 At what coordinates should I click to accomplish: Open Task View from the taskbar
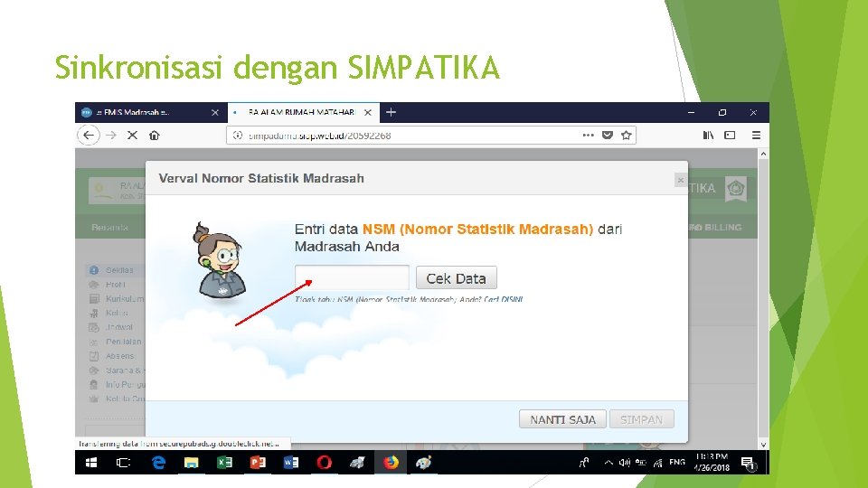pos(124,463)
